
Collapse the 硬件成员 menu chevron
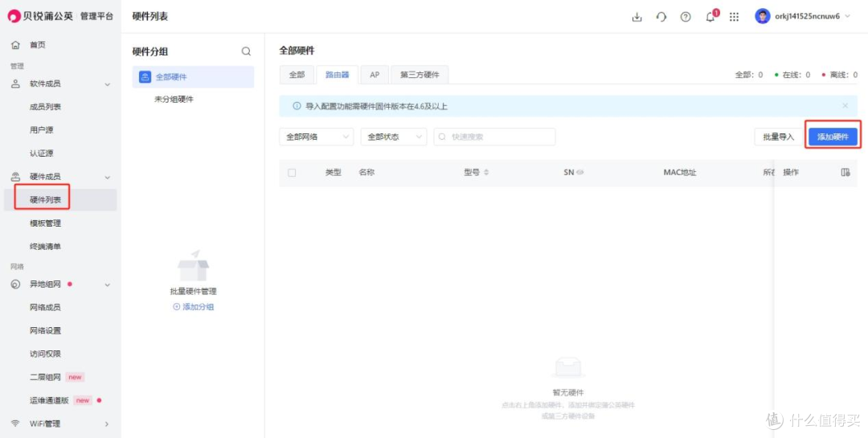pos(108,177)
